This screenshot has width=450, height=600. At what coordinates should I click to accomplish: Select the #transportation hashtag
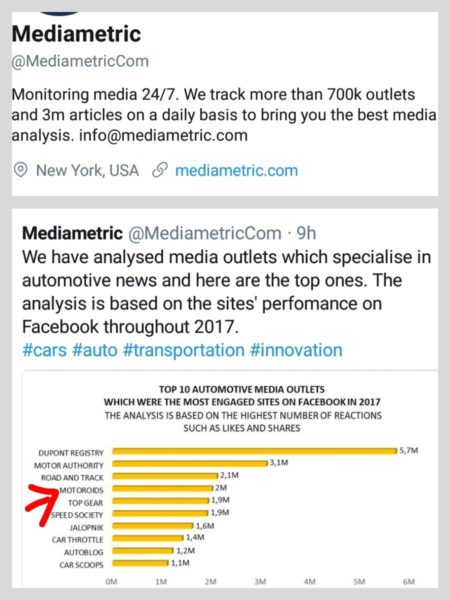pyautogui.click(x=184, y=350)
